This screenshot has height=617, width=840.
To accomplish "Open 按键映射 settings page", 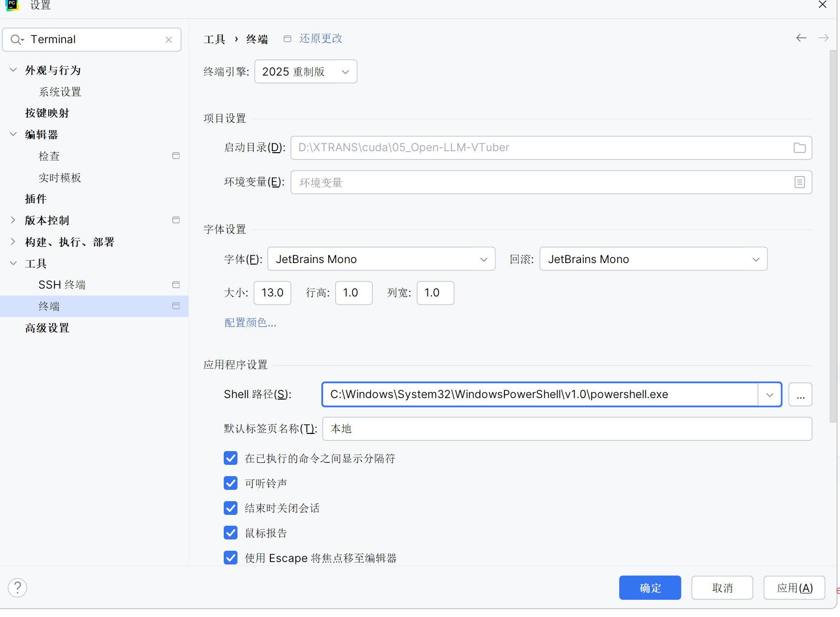I will (47, 113).
